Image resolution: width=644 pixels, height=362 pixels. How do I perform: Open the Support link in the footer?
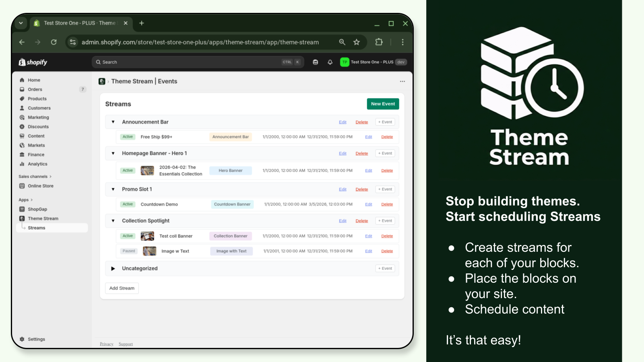[126, 344]
